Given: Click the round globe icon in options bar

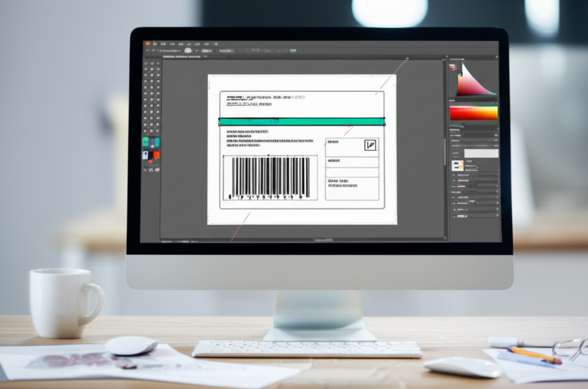Looking at the screenshot, I should click(188, 50).
